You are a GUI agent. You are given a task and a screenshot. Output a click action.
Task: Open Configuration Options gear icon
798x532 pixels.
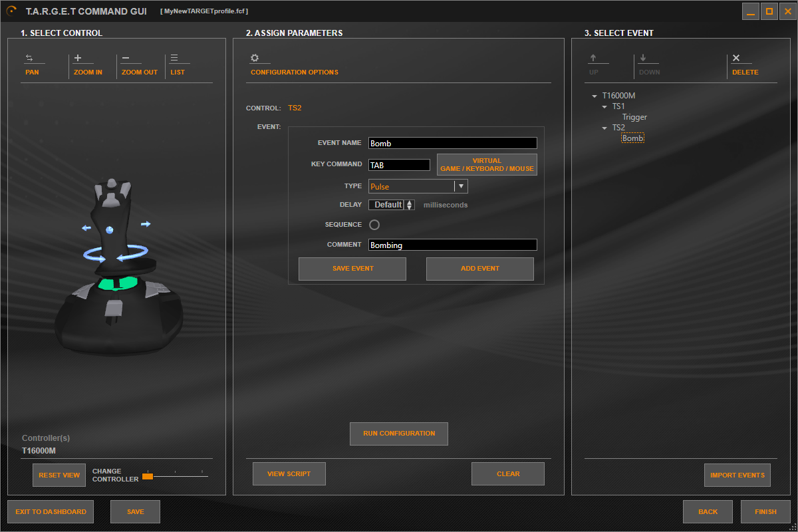255,58
